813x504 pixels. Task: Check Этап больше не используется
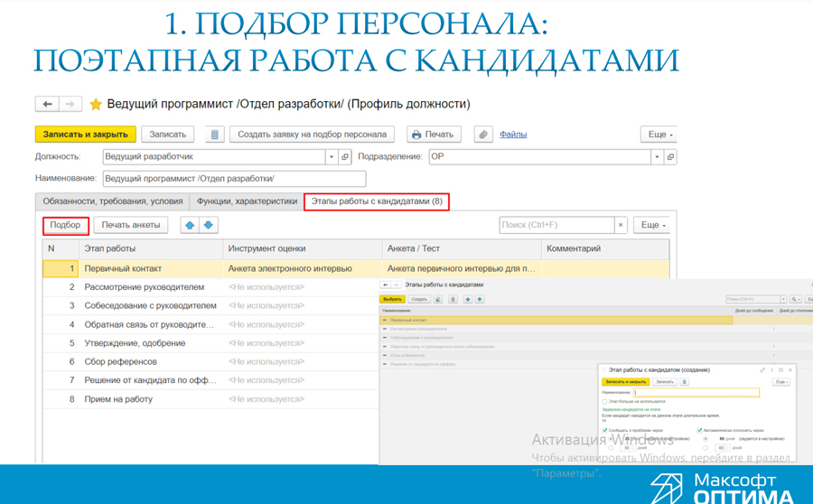(x=604, y=402)
